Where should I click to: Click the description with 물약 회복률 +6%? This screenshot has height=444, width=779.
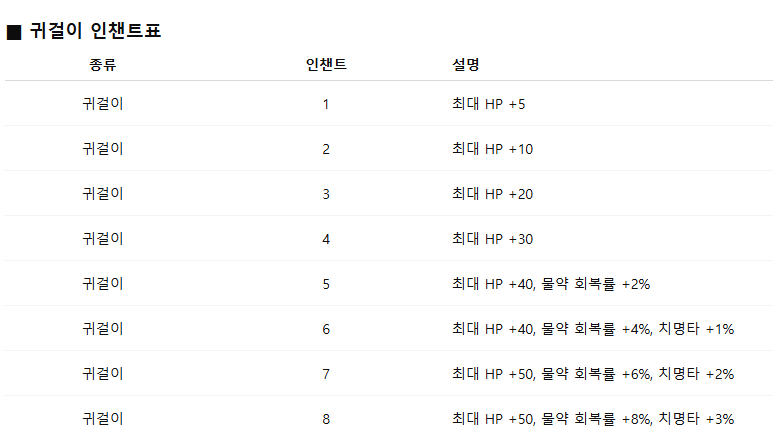tap(593, 374)
